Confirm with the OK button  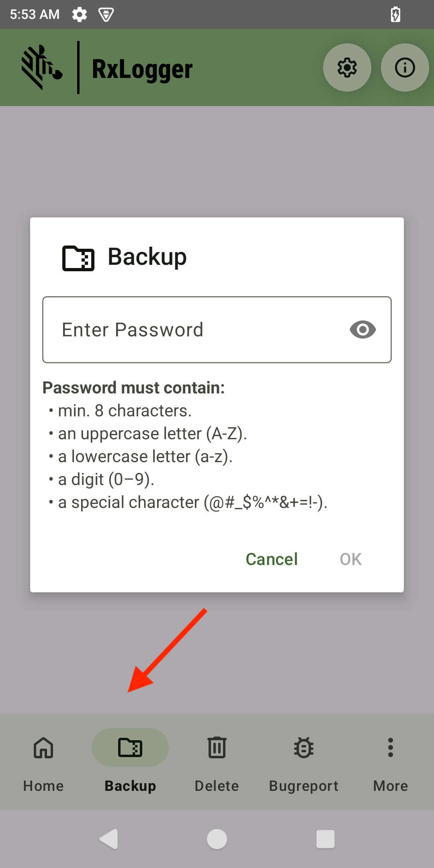[x=350, y=559]
